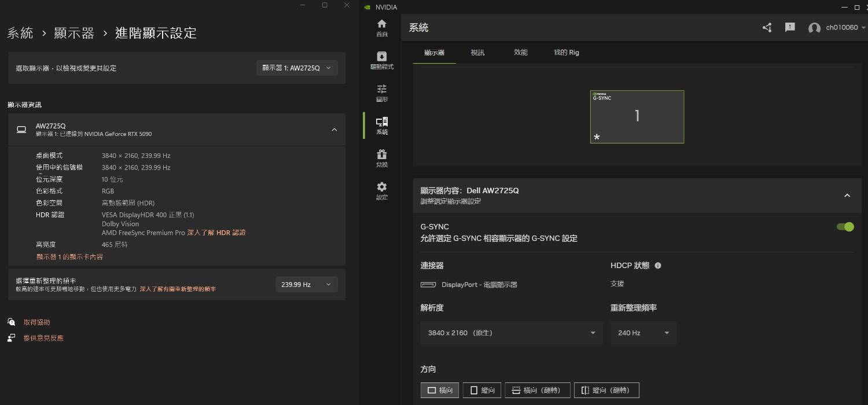868x405 pixels.
Task: Select 橫向（翻轉） flipped landscape orientation
Action: click(538, 391)
